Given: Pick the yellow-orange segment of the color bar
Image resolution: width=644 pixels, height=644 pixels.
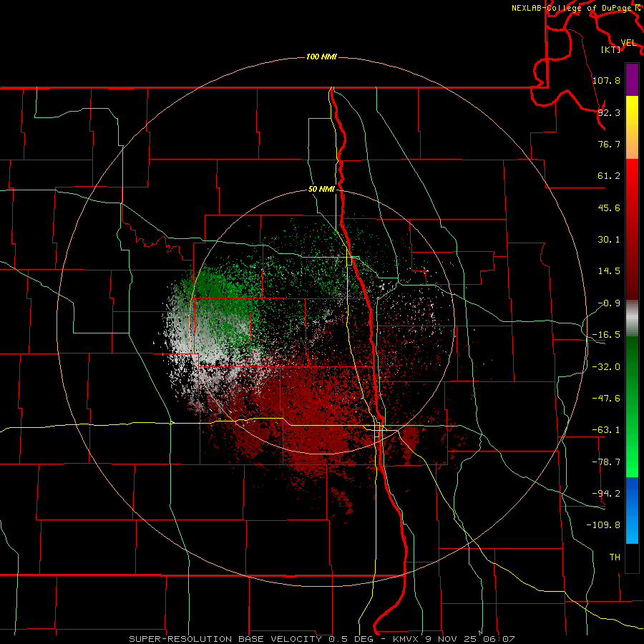Looking at the screenshot, I should click(632, 128).
